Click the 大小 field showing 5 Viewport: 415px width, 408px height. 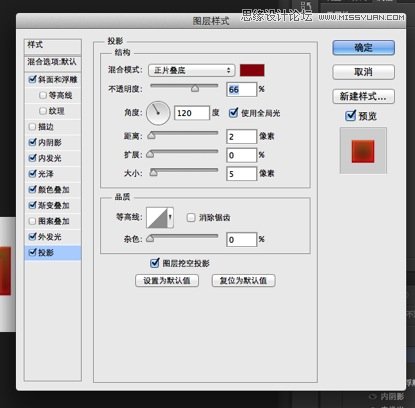click(241, 174)
